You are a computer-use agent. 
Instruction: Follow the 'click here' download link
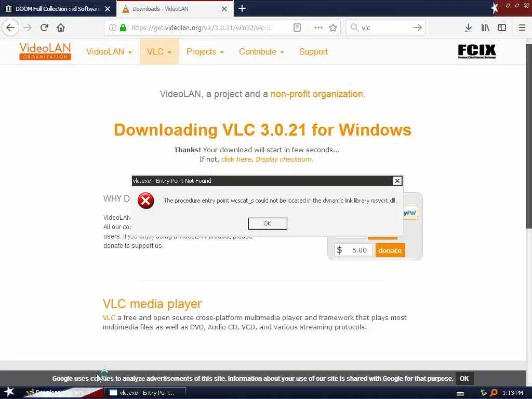pyautogui.click(x=236, y=159)
